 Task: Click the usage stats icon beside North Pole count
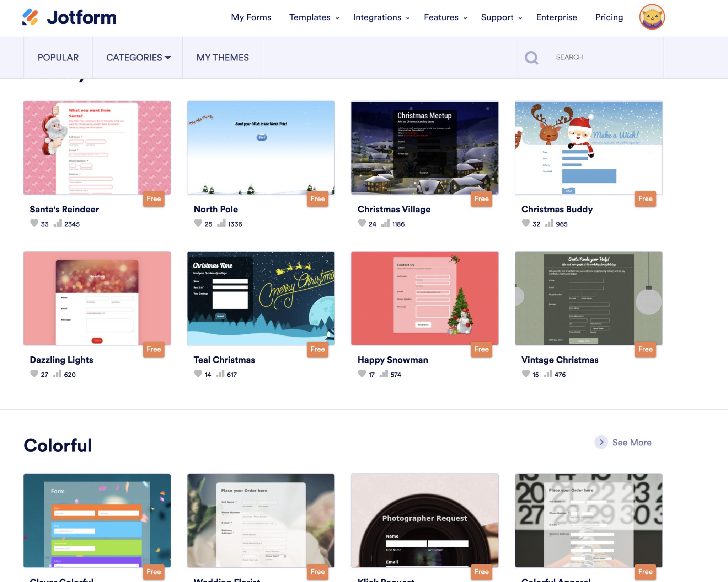(221, 223)
